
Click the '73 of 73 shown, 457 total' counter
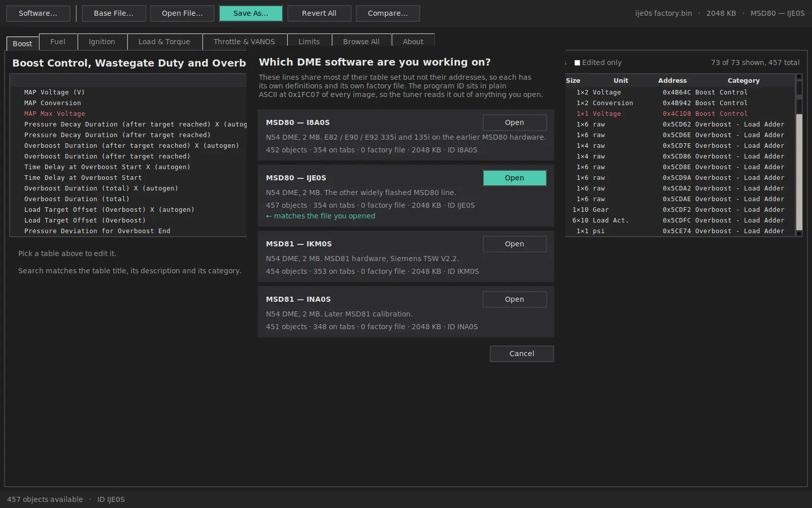(x=755, y=62)
